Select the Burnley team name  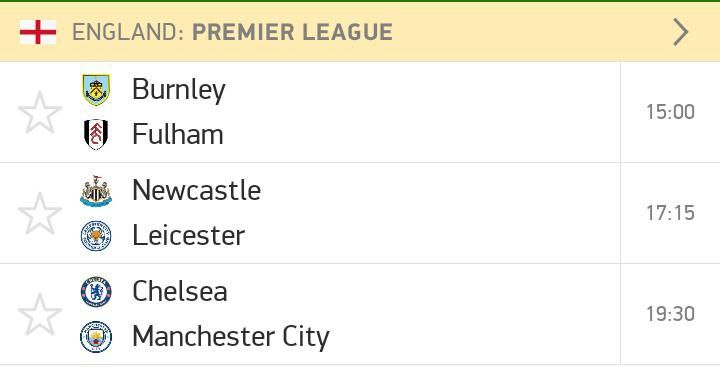click(x=179, y=90)
